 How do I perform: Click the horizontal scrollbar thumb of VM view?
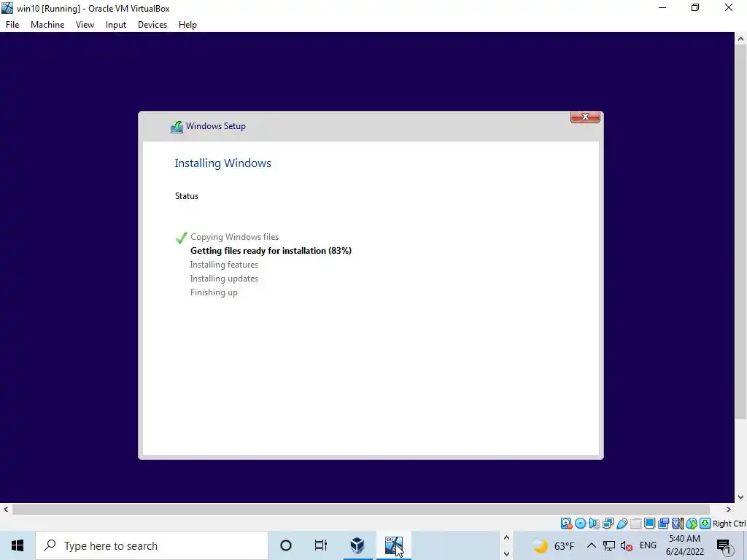(x=360, y=509)
